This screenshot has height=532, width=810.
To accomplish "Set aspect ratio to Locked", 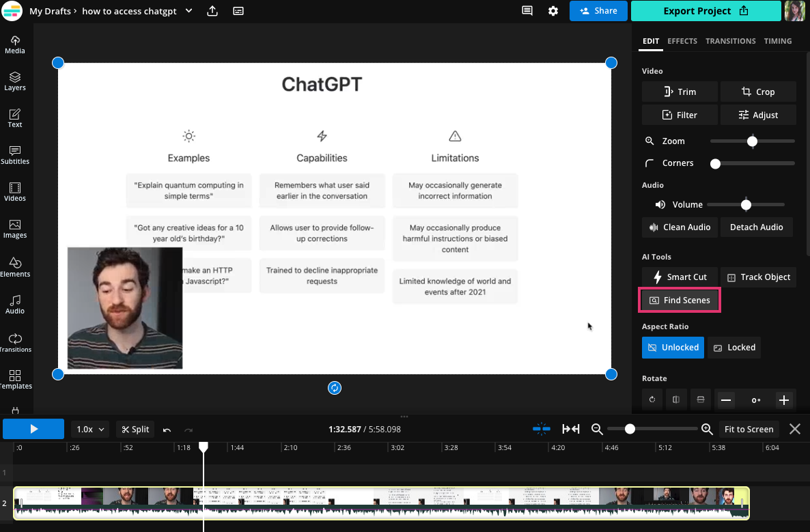I will coord(734,348).
